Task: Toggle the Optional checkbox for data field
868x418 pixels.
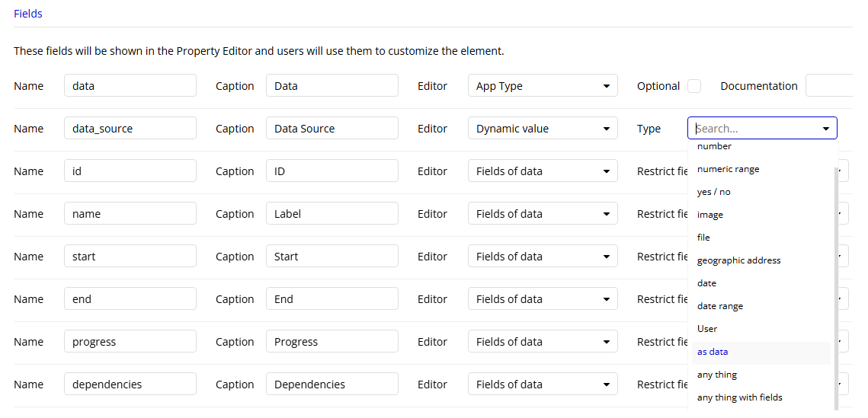Action: pyautogui.click(x=694, y=86)
